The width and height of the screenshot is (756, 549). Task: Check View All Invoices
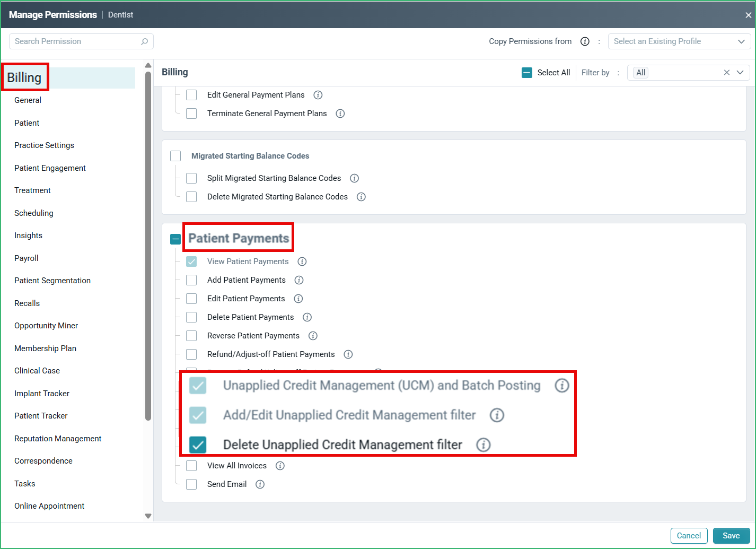pyautogui.click(x=191, y=466)
